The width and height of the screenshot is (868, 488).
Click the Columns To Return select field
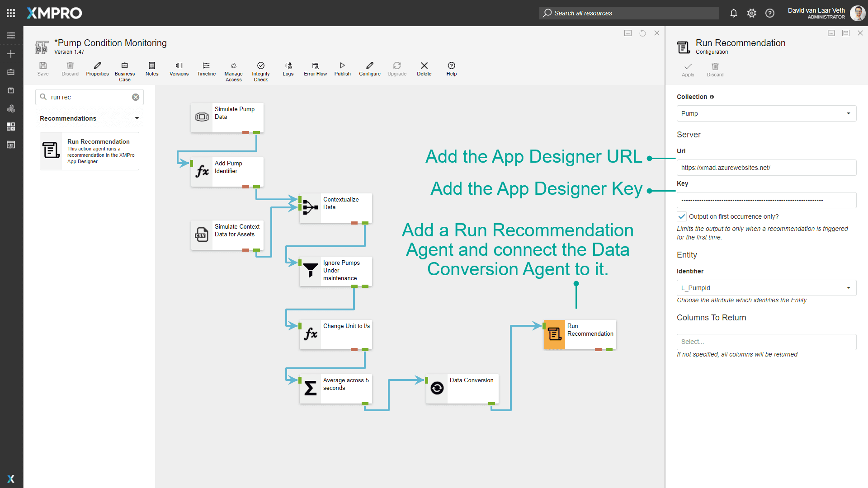coord(766,342)
